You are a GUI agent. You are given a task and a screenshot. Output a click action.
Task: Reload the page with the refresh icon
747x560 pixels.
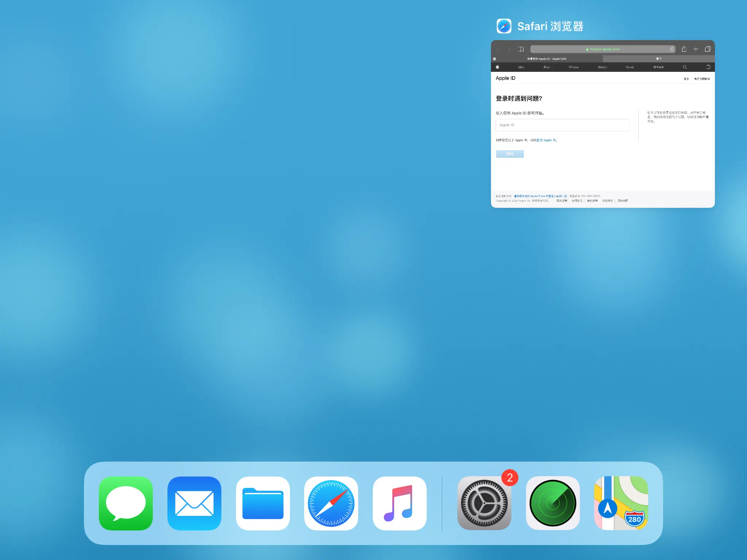[x=671, y=49]
